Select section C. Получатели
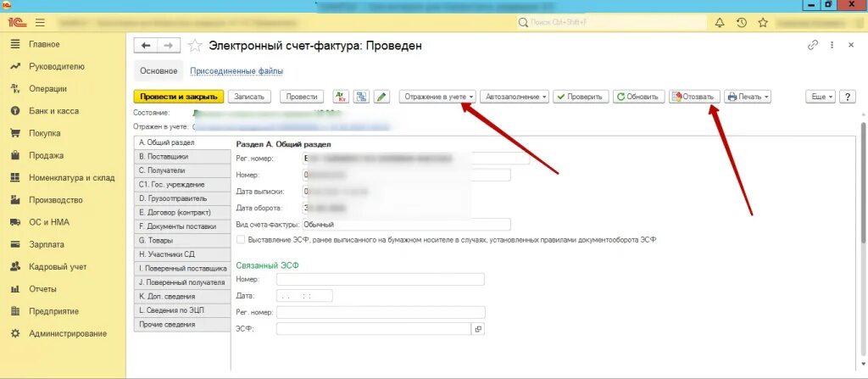The image size is (868, 379). click(x=181, y=170)
